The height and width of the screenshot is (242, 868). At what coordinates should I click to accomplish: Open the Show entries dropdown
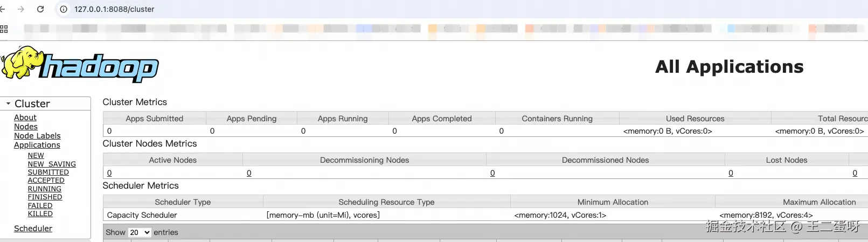click(140, 232)
